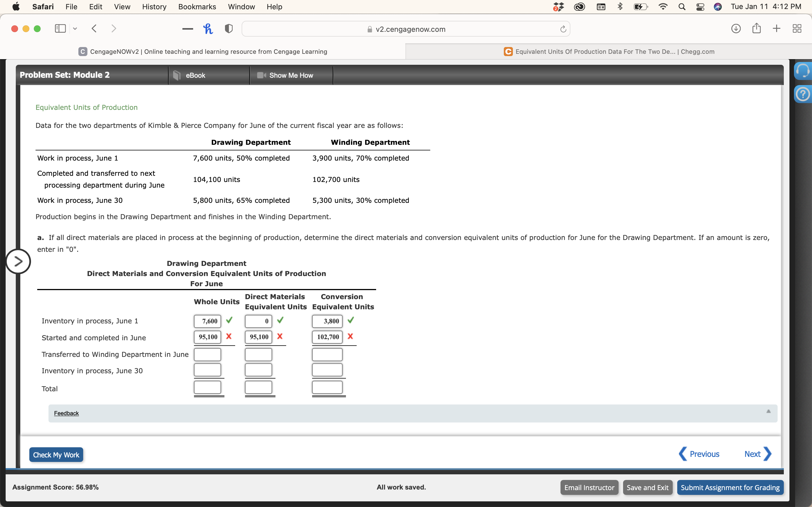
Task: Expand the left slide-out panel arrow
Action: tap(18, 261)
